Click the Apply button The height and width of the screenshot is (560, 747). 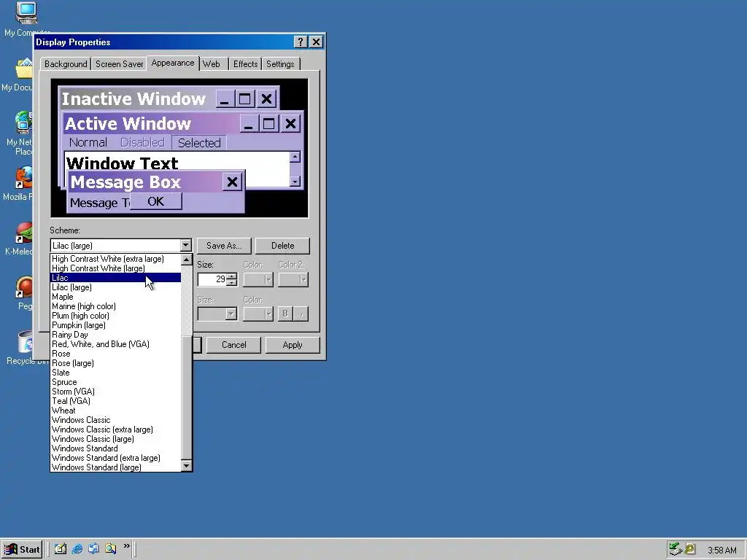[292, 345]
